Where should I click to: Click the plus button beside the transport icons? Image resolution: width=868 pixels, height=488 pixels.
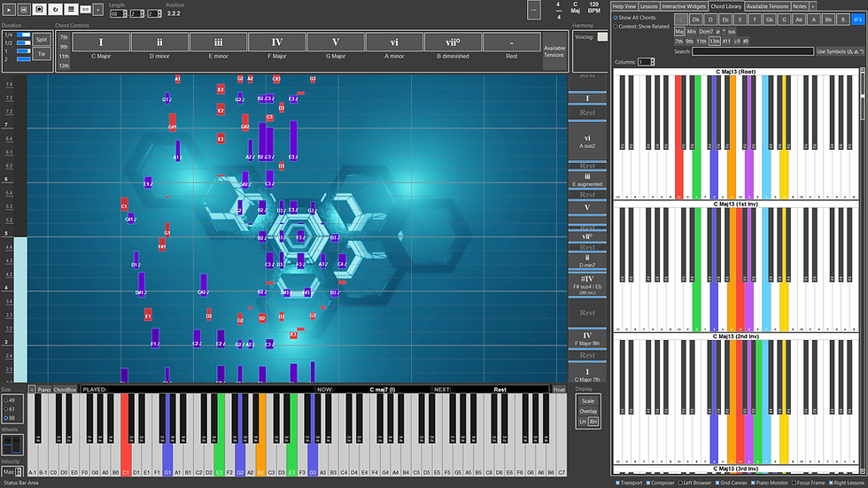98,10
